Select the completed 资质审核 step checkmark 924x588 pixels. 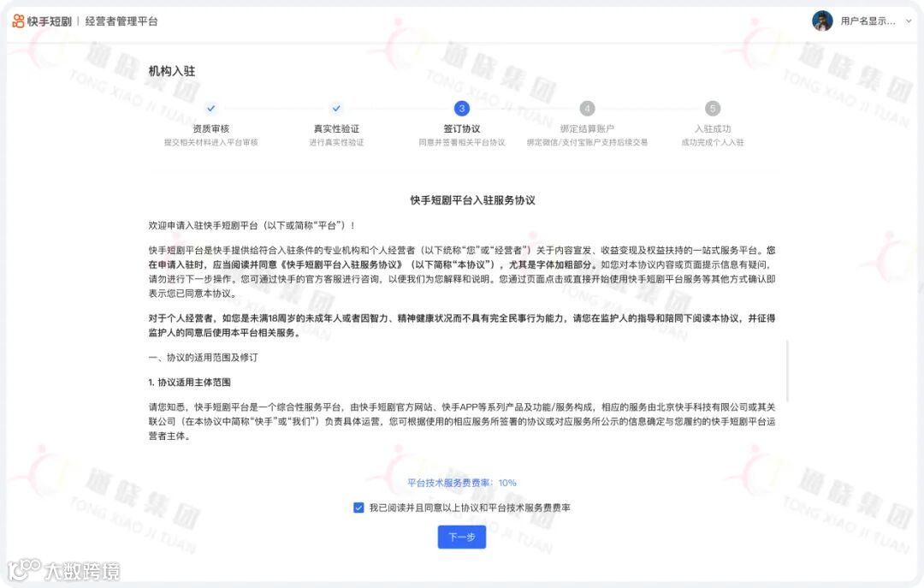(211, 108)
